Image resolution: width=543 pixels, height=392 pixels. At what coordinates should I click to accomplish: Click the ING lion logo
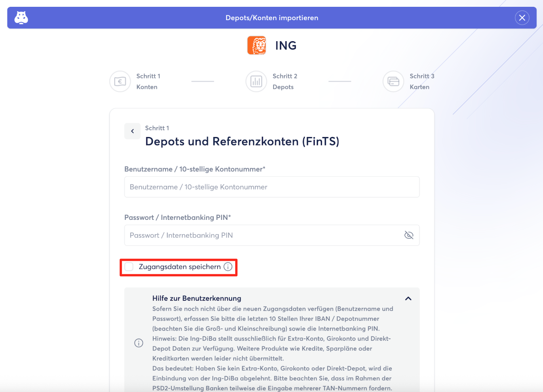[x=257, y=45]
